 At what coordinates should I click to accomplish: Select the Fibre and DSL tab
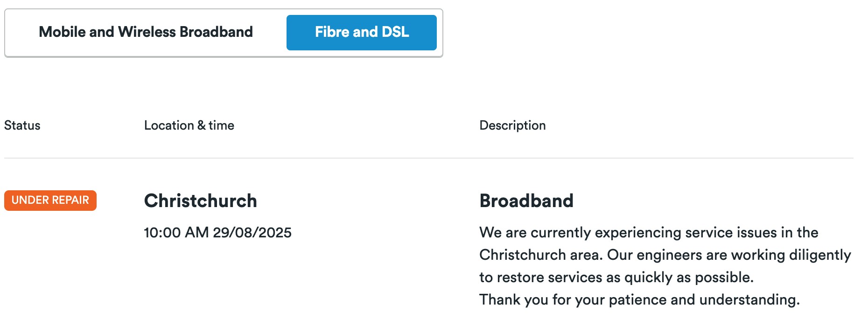(x=362, y=32)
